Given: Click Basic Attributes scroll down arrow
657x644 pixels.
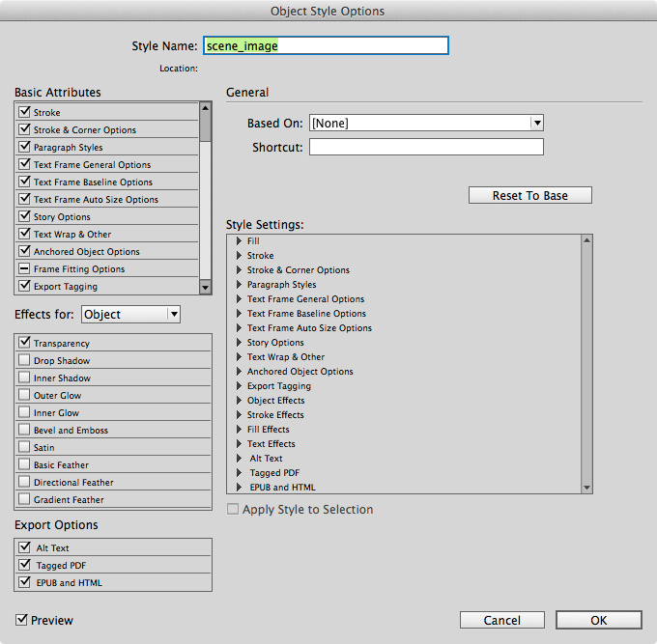Looking at the screenshot, I should pyautogui.click(x=205, y=288).
